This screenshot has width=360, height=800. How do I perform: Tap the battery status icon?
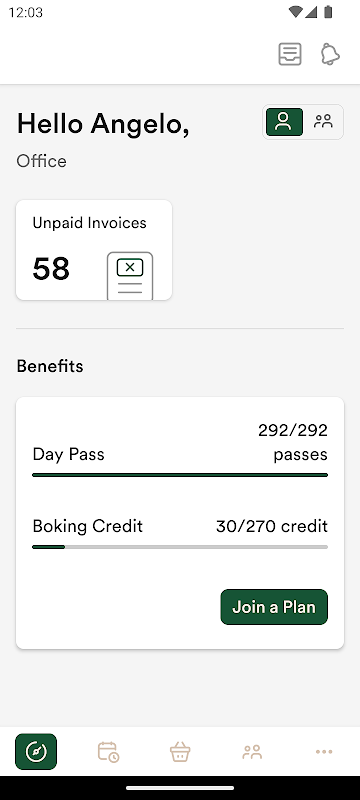point(328,12)
